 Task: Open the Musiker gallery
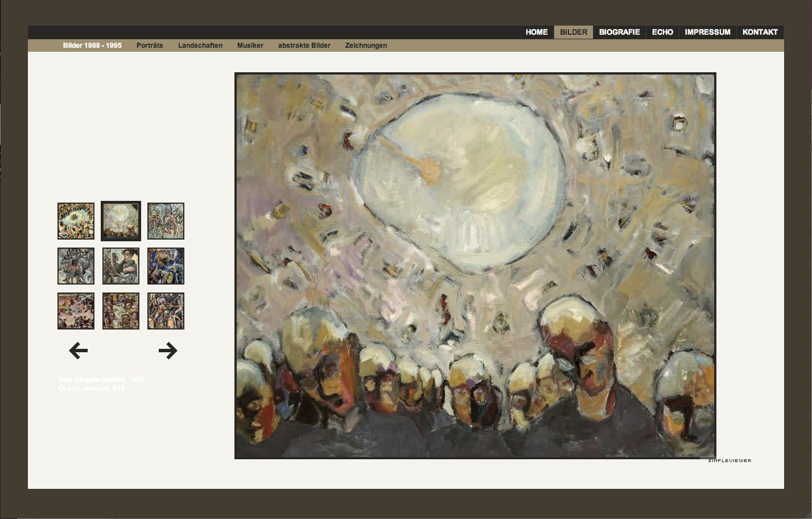[x=250, y=46]
